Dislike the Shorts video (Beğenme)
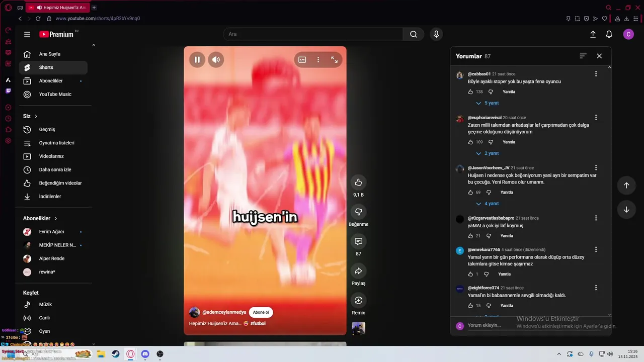Viewport: 644px width, 362px height. pos(358,212)
